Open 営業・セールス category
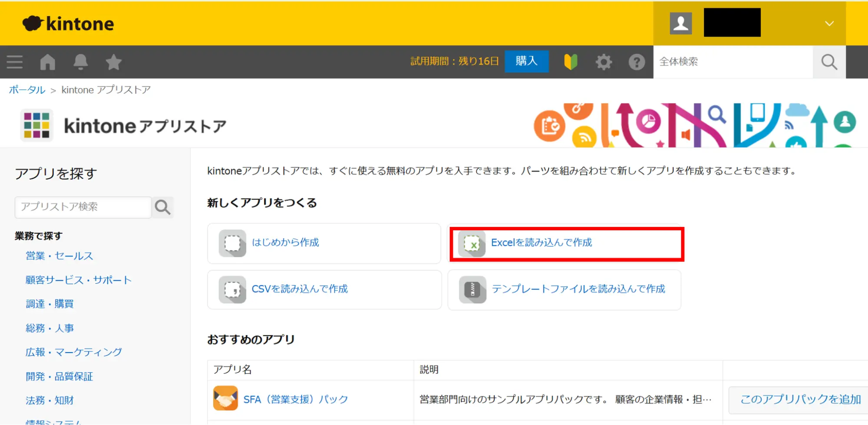 tap(59, 256)
